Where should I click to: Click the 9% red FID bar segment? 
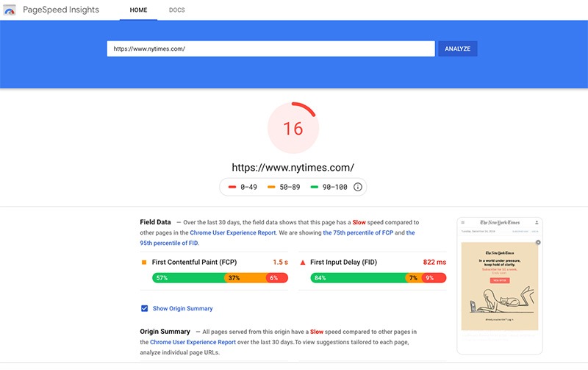434,278
